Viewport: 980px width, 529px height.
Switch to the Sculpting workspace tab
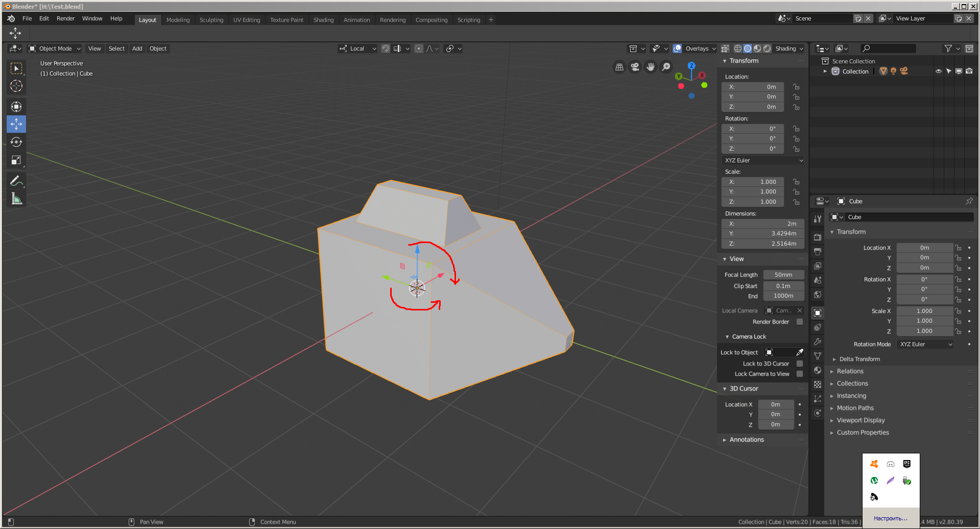pos(211,20)
